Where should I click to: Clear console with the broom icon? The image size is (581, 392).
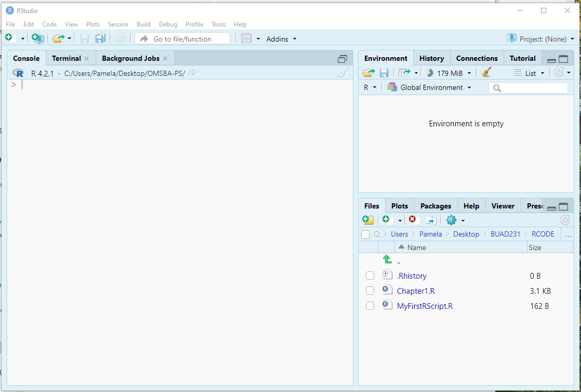click(x=343, y=73)
